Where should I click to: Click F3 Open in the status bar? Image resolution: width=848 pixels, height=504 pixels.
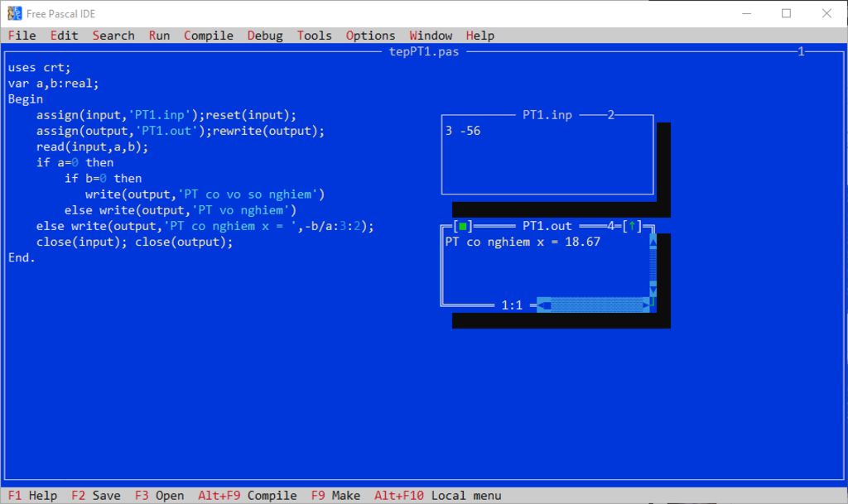(159, 496)
